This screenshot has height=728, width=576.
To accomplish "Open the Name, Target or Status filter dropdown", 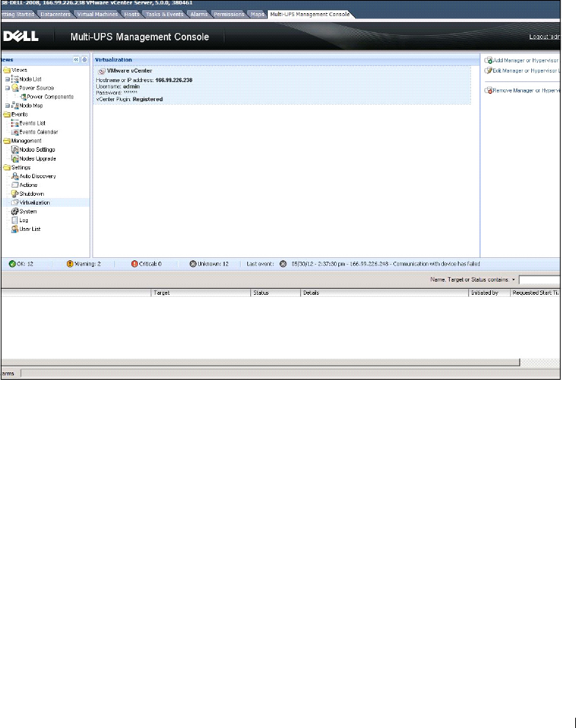I will tap(514, 280).
